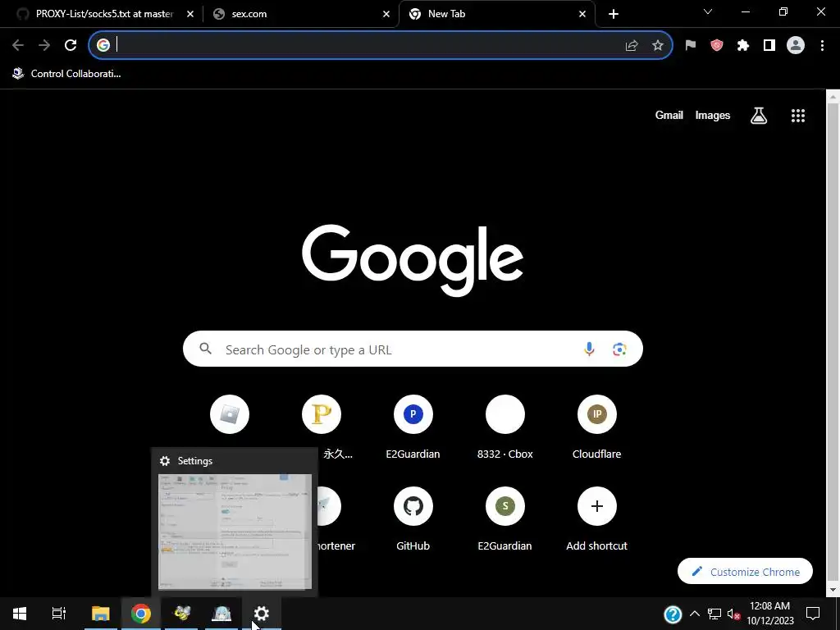Open Task View on taskbar

pos(59,614)
